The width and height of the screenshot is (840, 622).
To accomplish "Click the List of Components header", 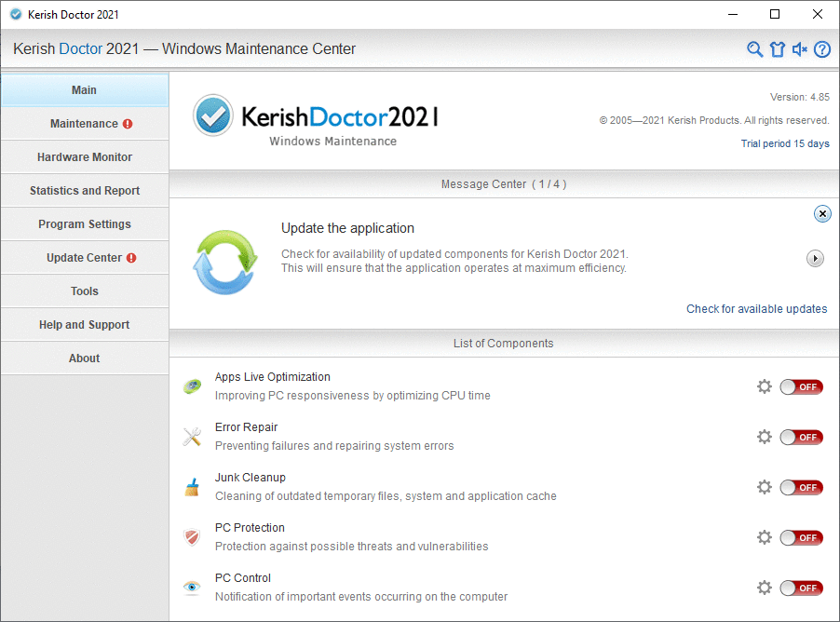I will coord(504,344).
